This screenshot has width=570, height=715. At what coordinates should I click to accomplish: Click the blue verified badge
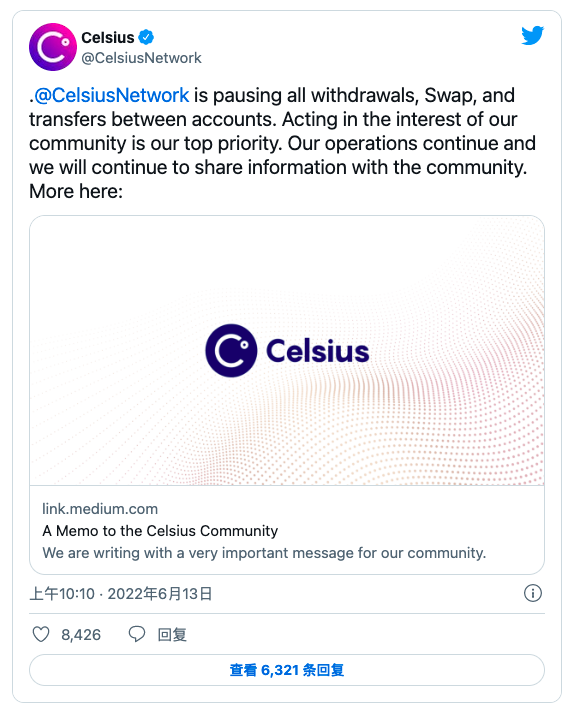click(146, 37)
